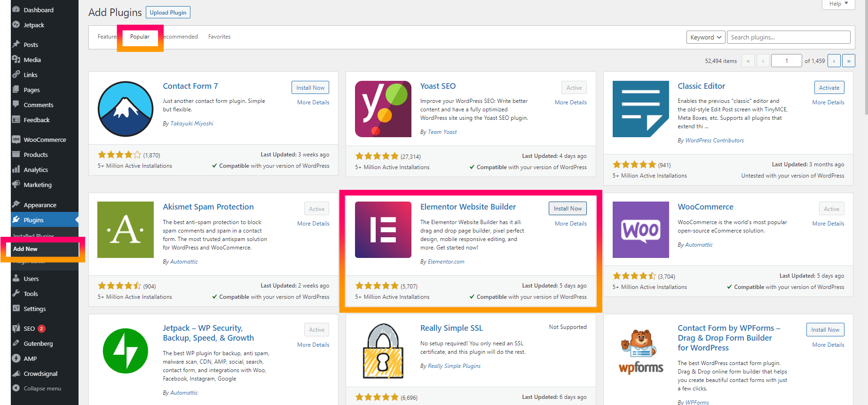Open Pages via its icon

coord(16,90)
